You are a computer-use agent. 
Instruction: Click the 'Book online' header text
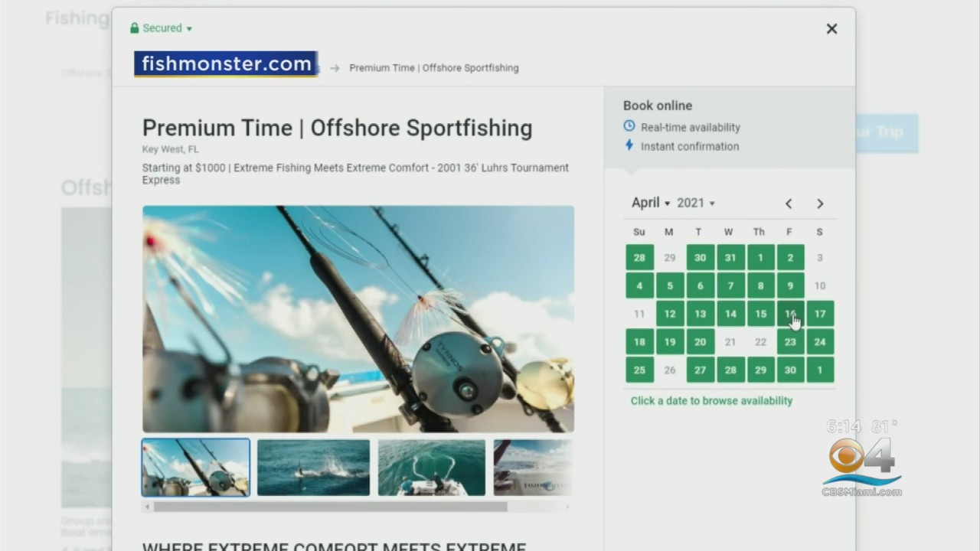[658, 106]
